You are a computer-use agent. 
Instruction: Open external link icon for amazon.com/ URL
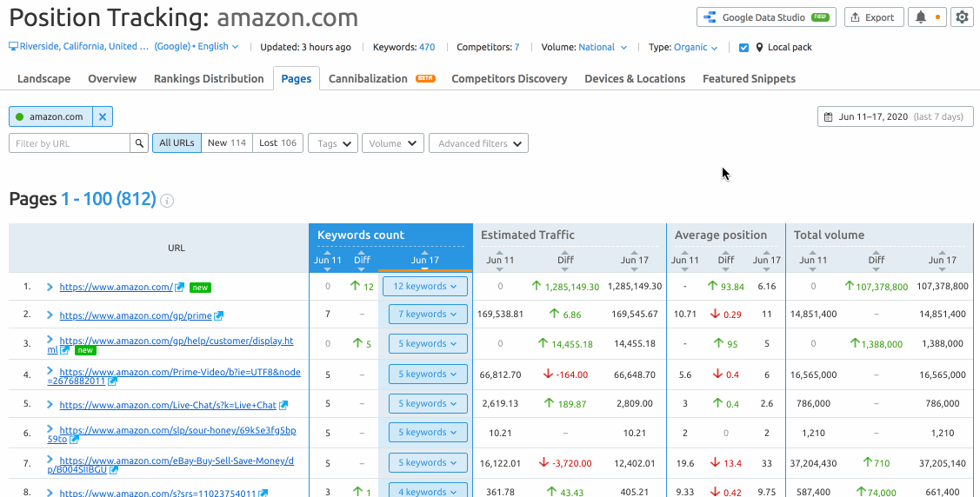click(x=179, y=288)
